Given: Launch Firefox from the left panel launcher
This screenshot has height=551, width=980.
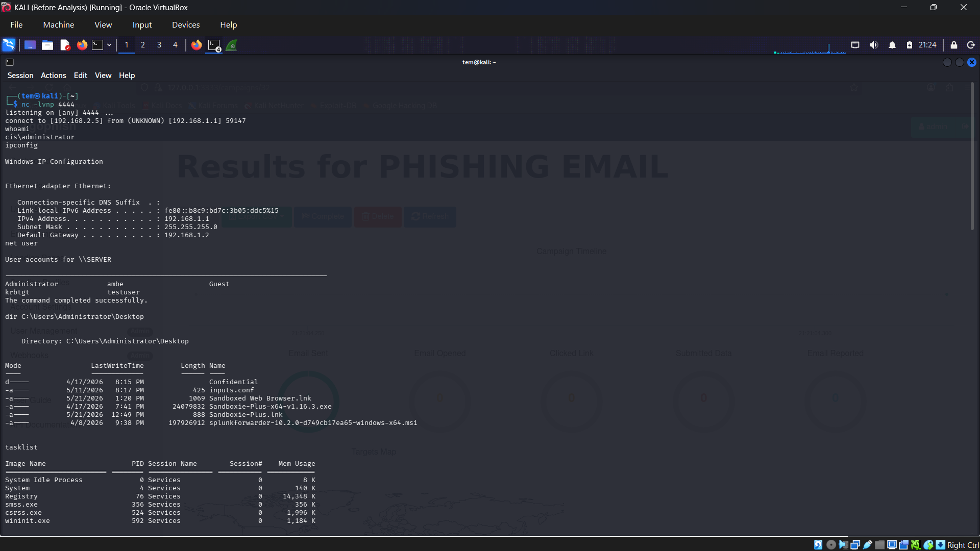Looking at the screenshot, I should point(82,45).
